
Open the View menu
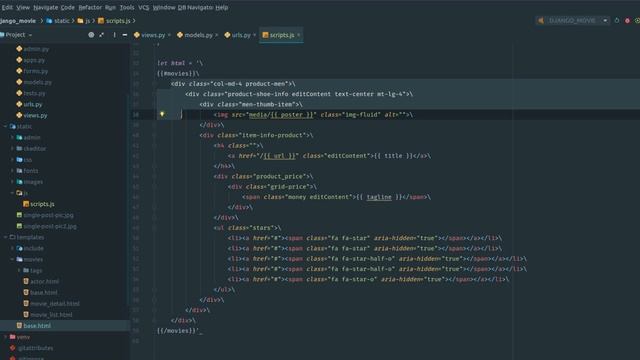23,7
